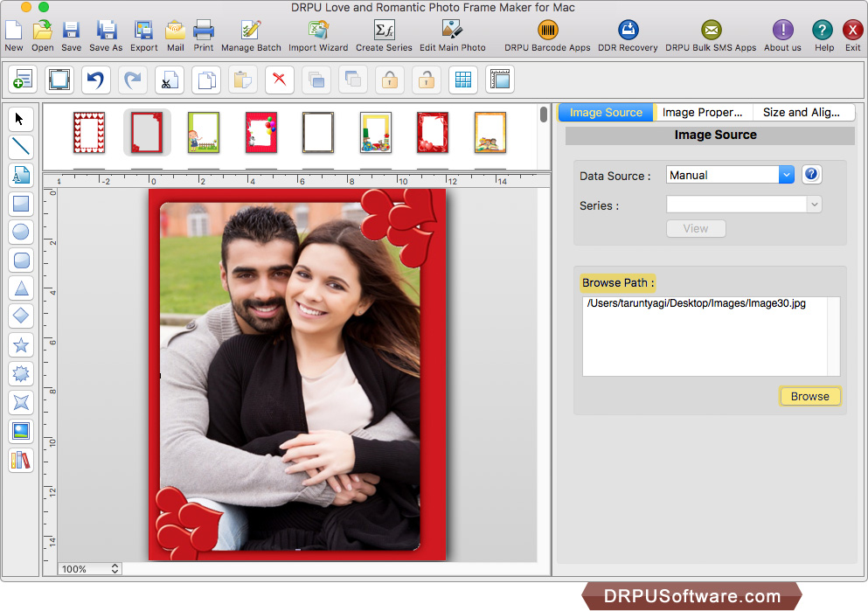Click the DRPUSoftware.com link

tap(691, 597)
